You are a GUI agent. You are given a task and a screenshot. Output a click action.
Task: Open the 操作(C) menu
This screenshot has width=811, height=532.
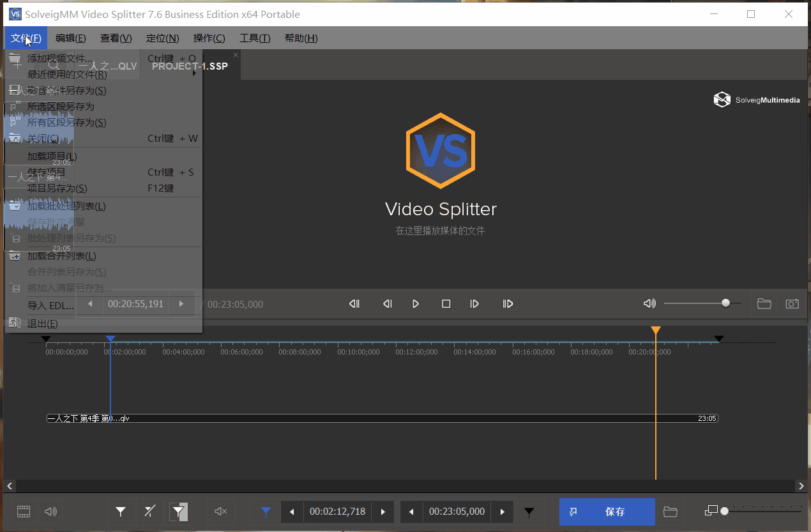tap(209, 38)
